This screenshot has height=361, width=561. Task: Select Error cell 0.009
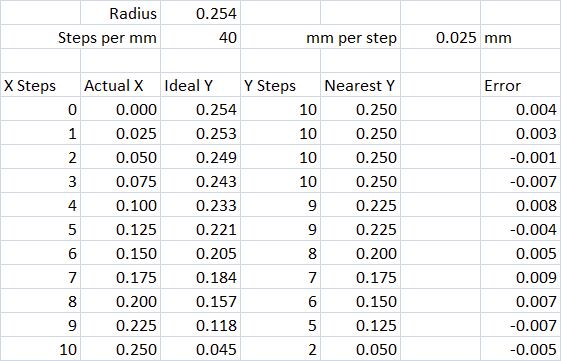click(x=521, y=277)
